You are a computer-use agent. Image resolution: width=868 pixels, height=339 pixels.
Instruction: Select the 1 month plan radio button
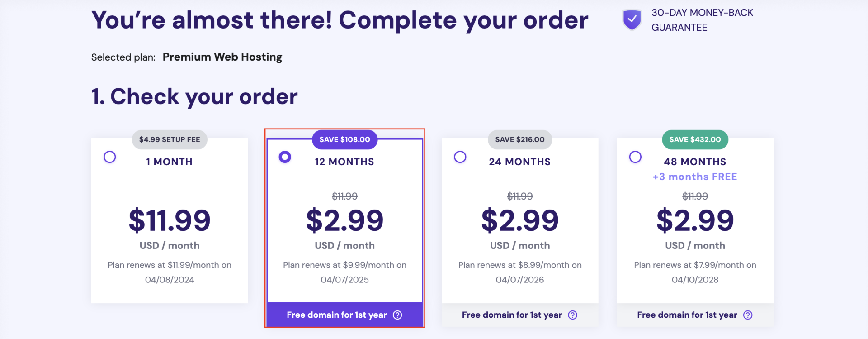(110, 157)
